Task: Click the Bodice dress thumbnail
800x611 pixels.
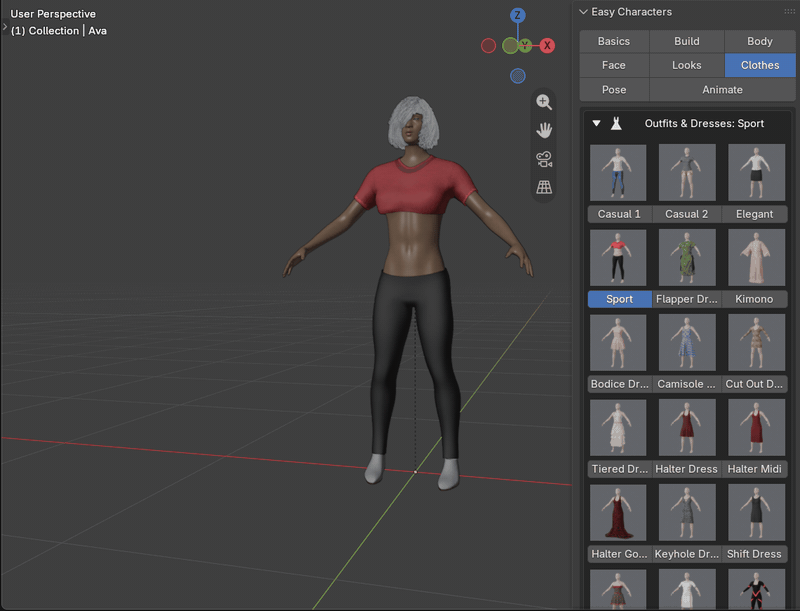Action: [x=618, y=342]
